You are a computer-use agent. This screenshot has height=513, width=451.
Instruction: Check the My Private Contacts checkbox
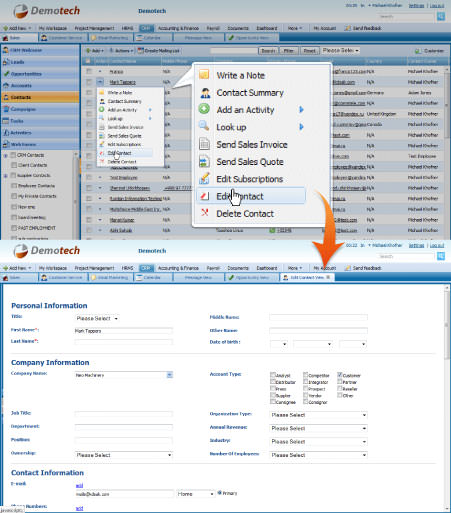(14, 196)
